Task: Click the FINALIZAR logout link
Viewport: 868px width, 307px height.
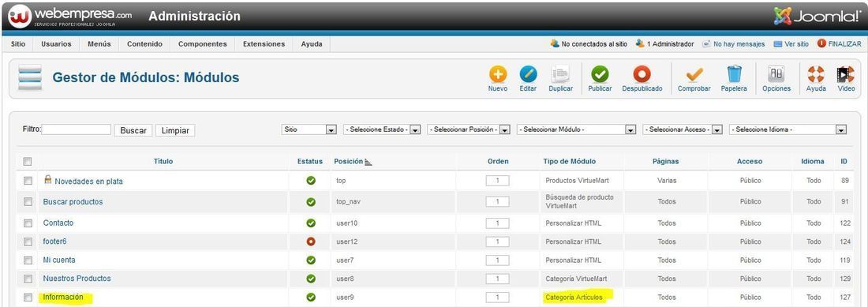Action: (x=840, y=43)
